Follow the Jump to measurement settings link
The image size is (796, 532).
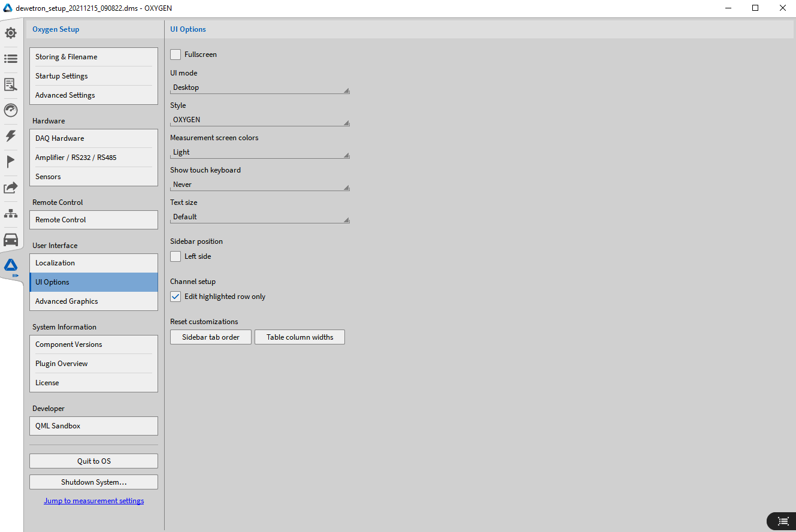[93, 501]
